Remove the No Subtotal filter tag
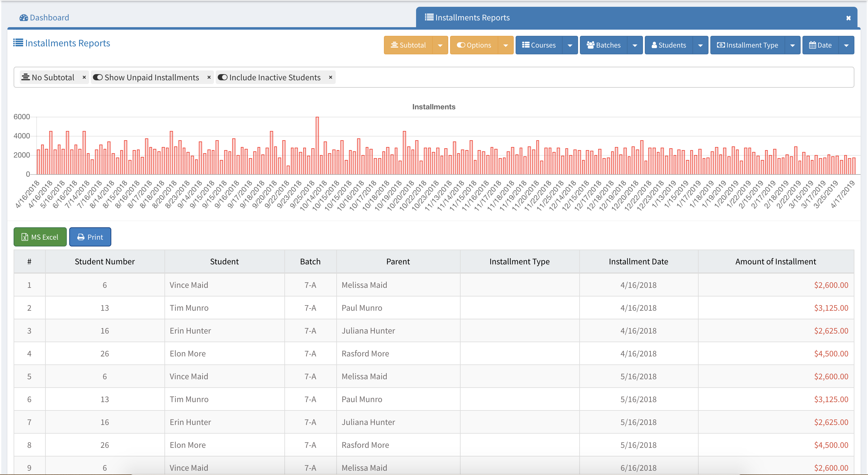 84,78
